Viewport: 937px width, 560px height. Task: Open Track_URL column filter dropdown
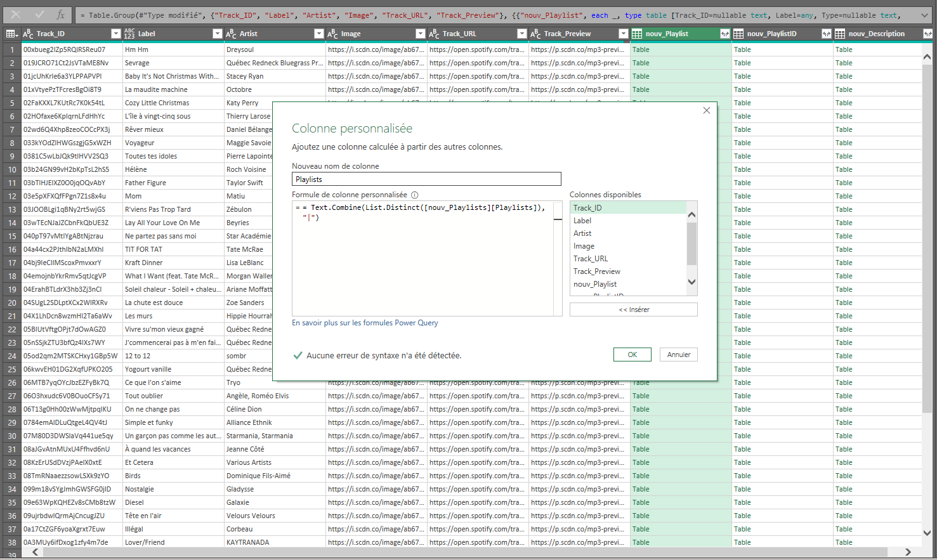point(521,34)
